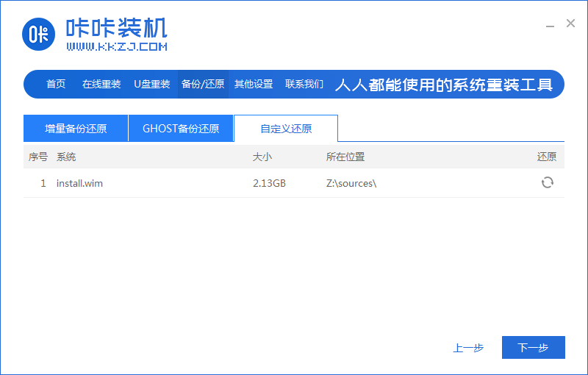This screenshot has height=375, width=588.
Task: Click the Z:\sources\ location path
Action: [x=351, y=183]
